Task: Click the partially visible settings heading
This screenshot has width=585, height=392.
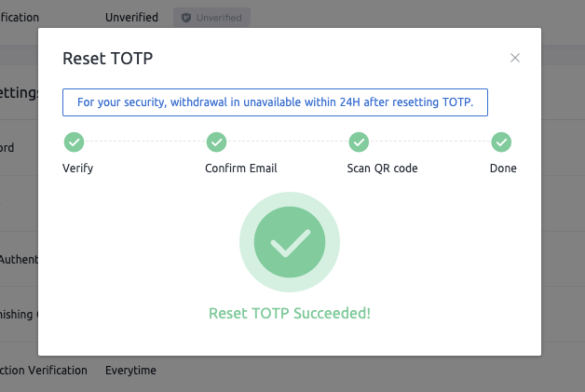Action: 18,93
